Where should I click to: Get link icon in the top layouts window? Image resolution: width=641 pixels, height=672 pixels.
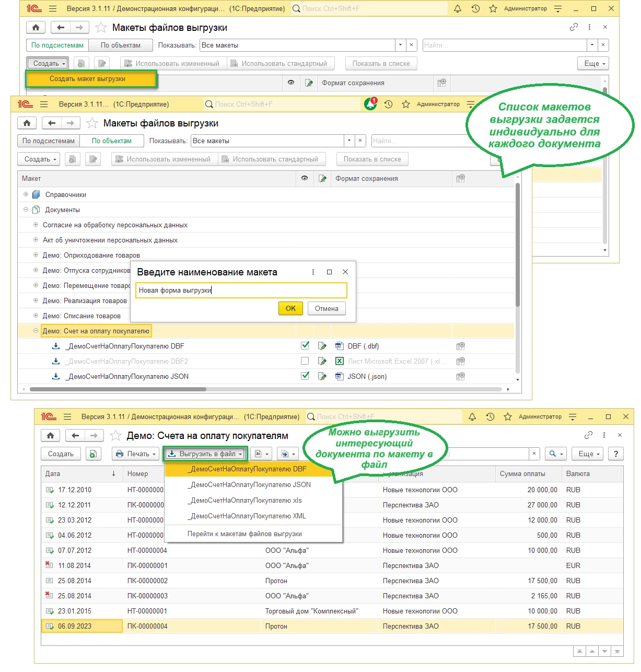click(574, 27)
